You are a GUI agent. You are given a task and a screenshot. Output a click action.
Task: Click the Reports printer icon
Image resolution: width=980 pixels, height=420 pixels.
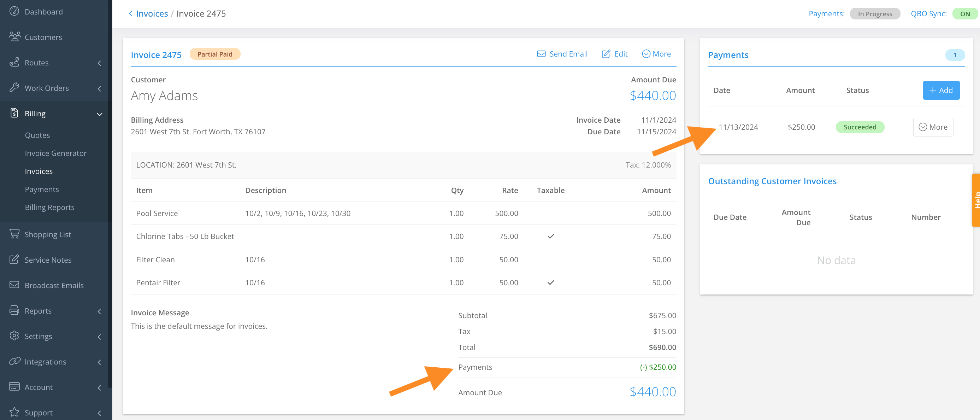14,310
